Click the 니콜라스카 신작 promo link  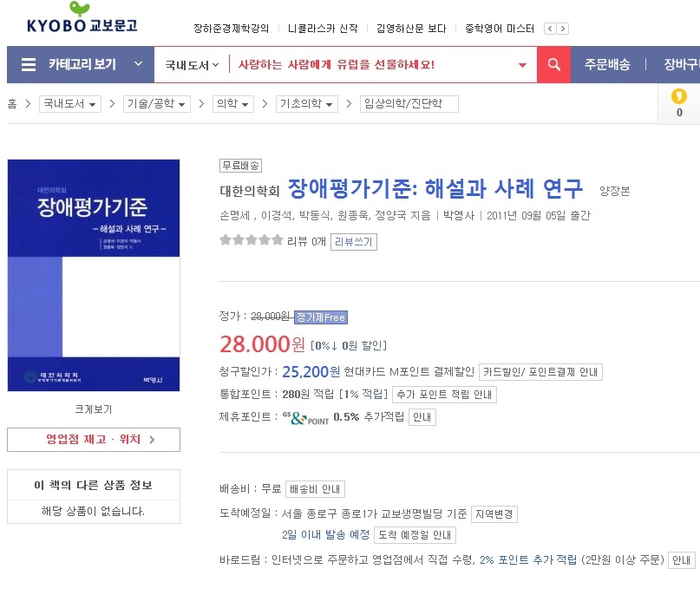(323, 29)
